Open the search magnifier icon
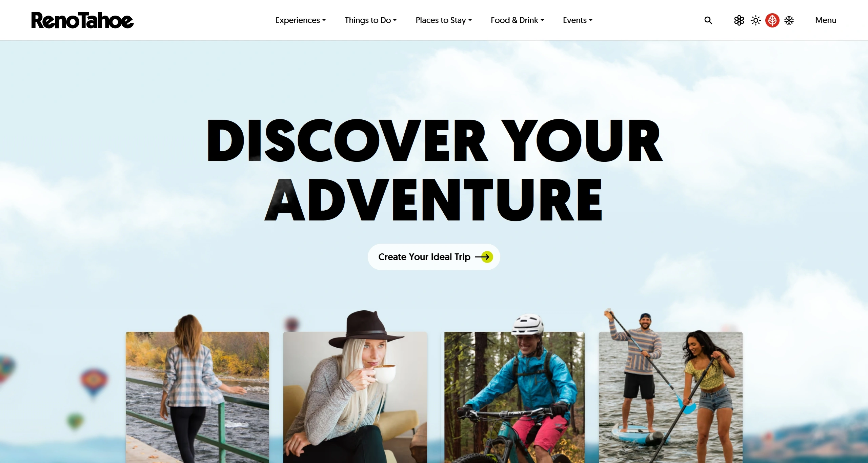 [708, 20]
